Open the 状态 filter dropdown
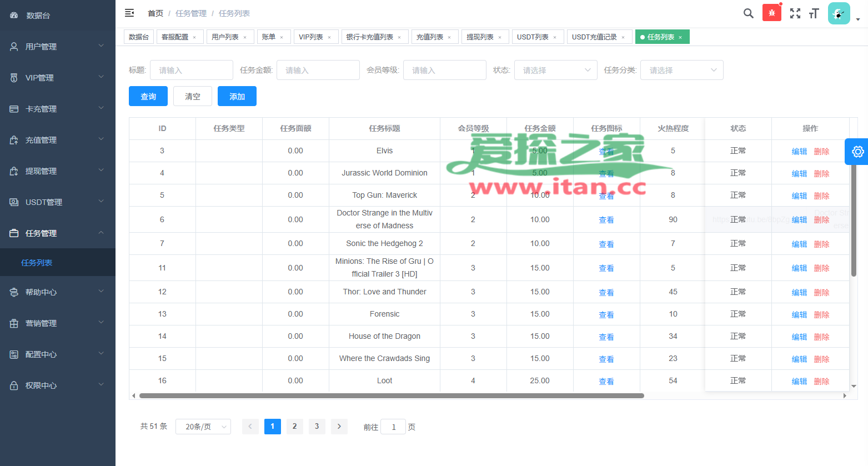 [555, 70]
